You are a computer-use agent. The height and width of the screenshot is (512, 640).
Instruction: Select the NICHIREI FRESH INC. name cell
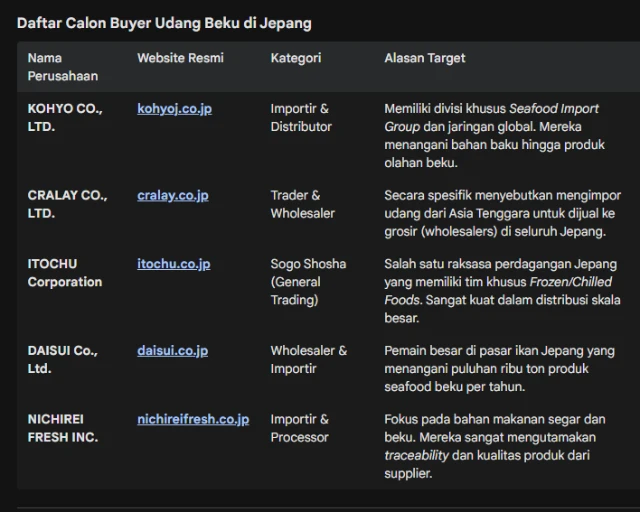(x=62, y=428)
